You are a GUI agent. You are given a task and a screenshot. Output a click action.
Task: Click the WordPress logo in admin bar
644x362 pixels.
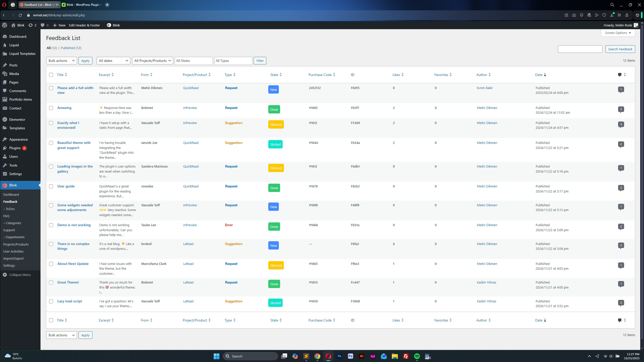tap(5, 25)
